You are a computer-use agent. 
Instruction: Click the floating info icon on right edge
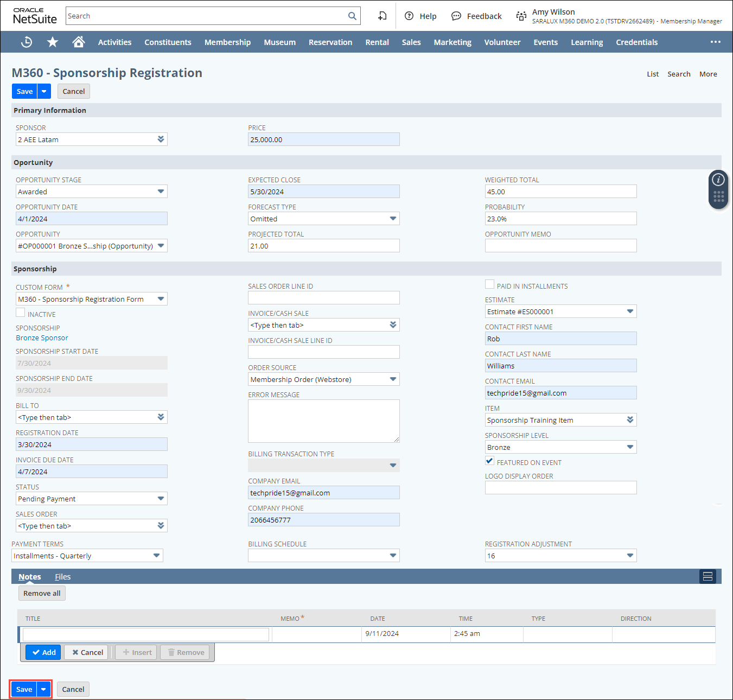pyautogui.click(x=718, y=180)
